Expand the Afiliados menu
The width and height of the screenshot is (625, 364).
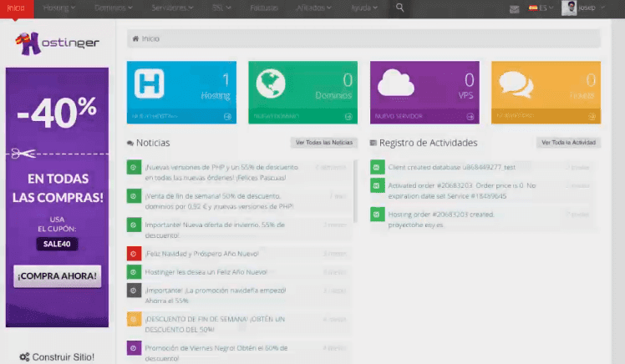[313, 8]
